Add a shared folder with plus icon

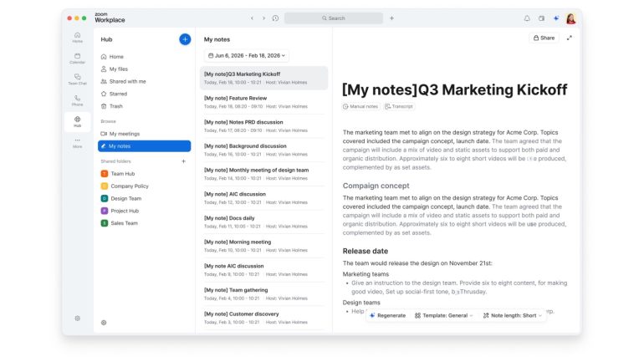[x=184, y=161]
